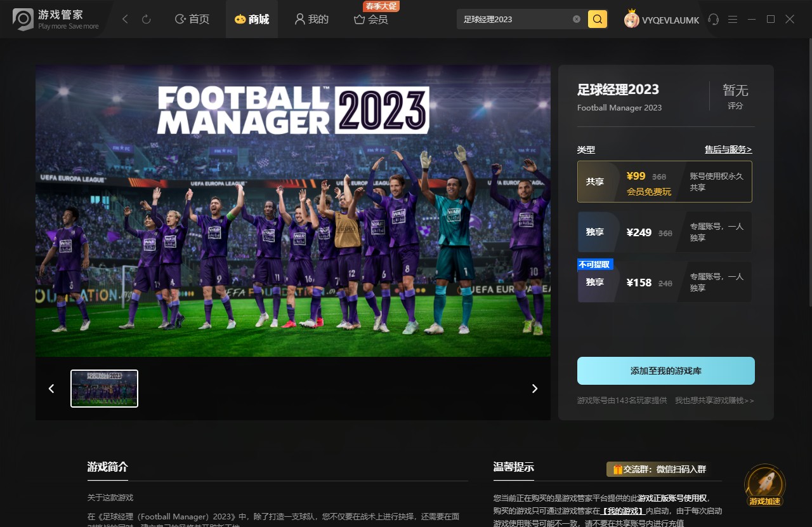Maximize the 游戏管家 window
The width and height of the screenshot is (812, 527).
pyautogui.click(x=771, y=20)
